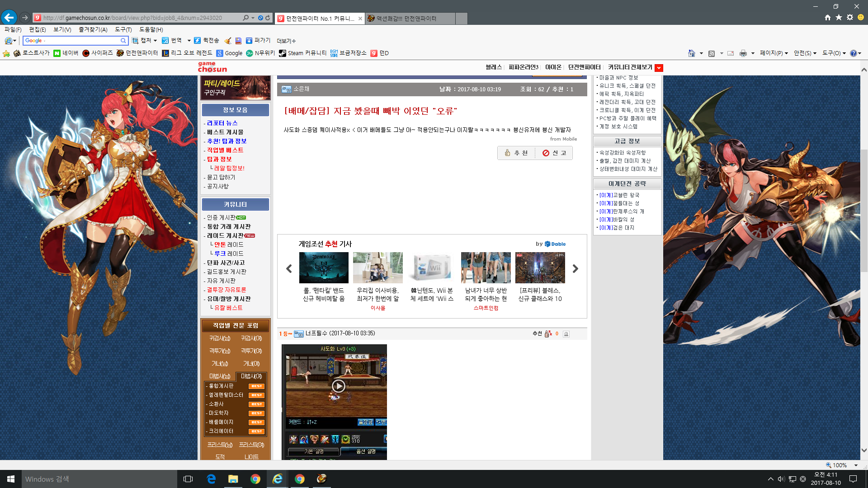Screen dimensions: 868x488
Task: Open the 통합 거래 게시판 link
Action: pos(229,226)
